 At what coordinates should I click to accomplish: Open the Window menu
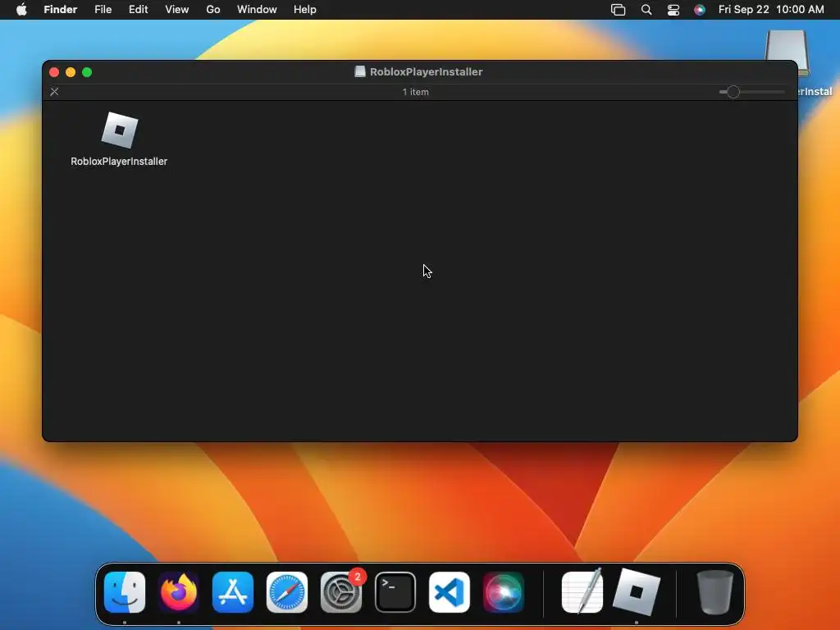pyautogui.click(x=257, y=10)
